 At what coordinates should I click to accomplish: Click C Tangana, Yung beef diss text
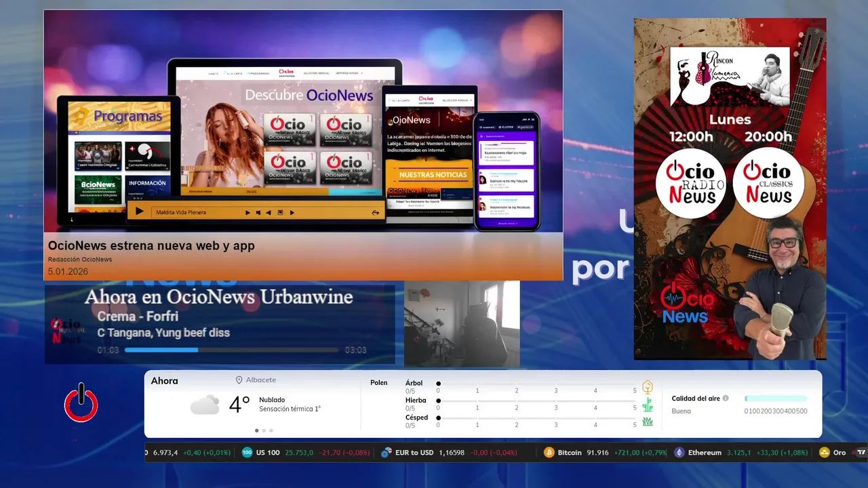(x=163, y=333)
